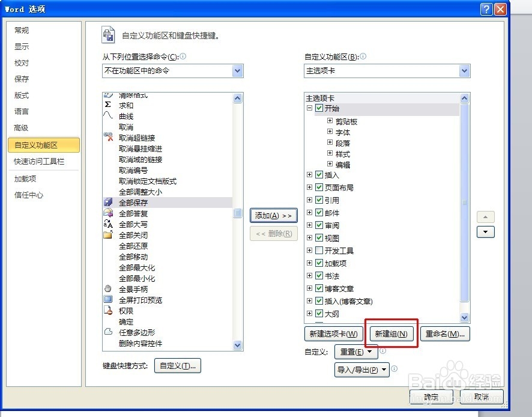Click the remove hyperlink (取消超链接) icon
Viewport: 532px width, 417px height.
tap(108, 137)
